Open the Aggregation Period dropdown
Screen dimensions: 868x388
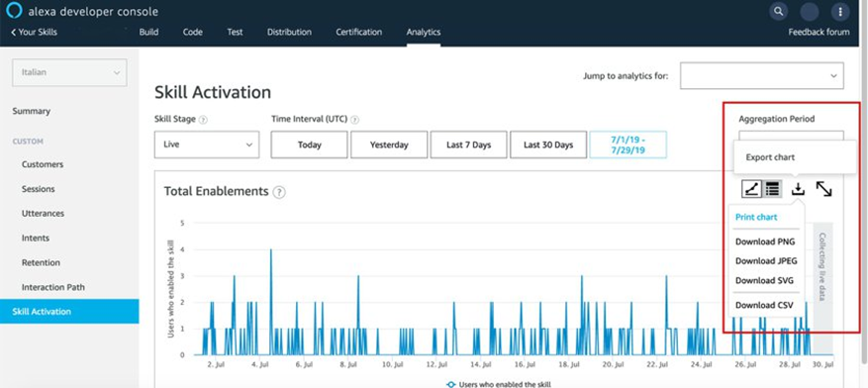(x=791, y=137)
